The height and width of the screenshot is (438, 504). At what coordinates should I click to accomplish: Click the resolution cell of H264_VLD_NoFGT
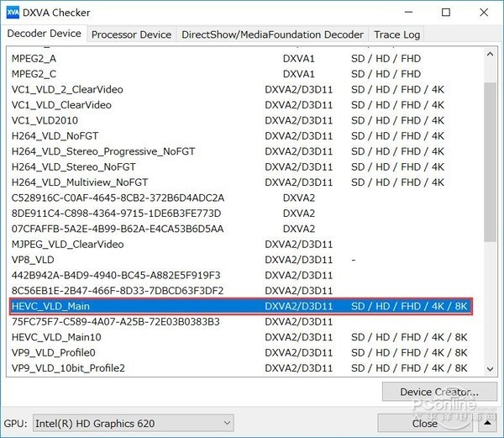(x=397, y=135)
